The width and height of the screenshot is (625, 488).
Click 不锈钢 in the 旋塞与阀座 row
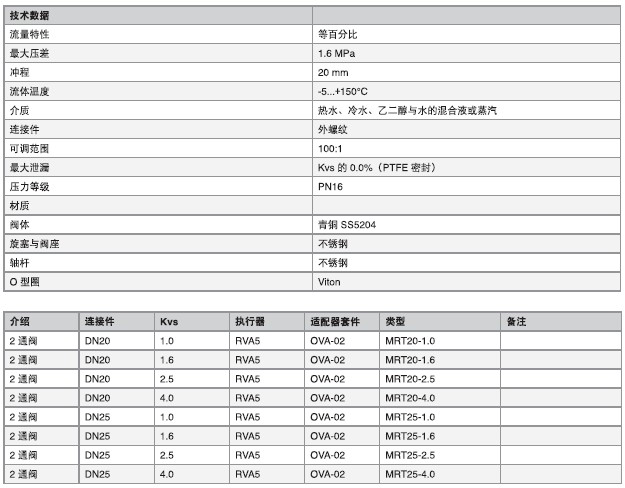click(332, 244)
